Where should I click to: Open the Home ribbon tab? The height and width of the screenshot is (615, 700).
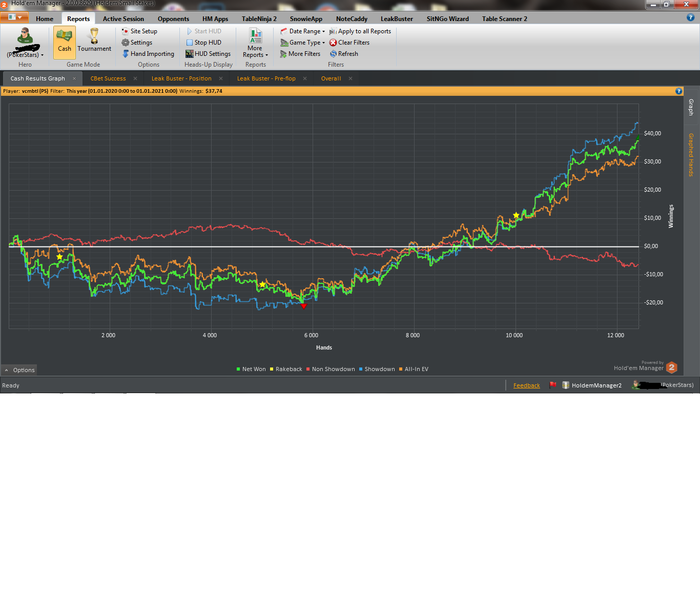44,19
